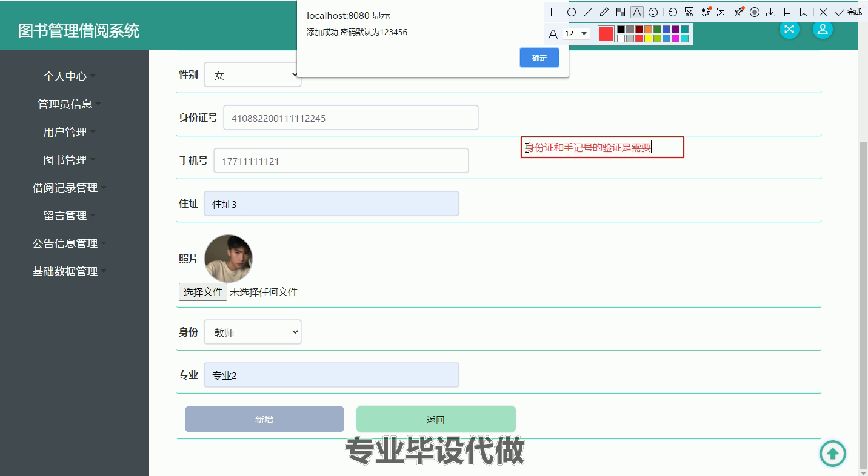This screenshot has width=868, height=476.
Task: Click the fullscreen toggle icon in header
Action: (789, 29)
